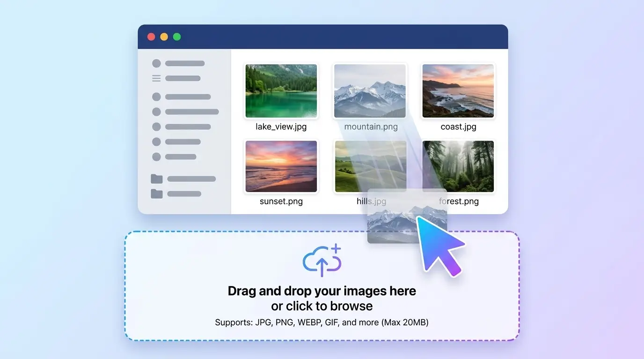
Task: Select the mountain.png thumbnail in the file grid
Action: [370, 91]
